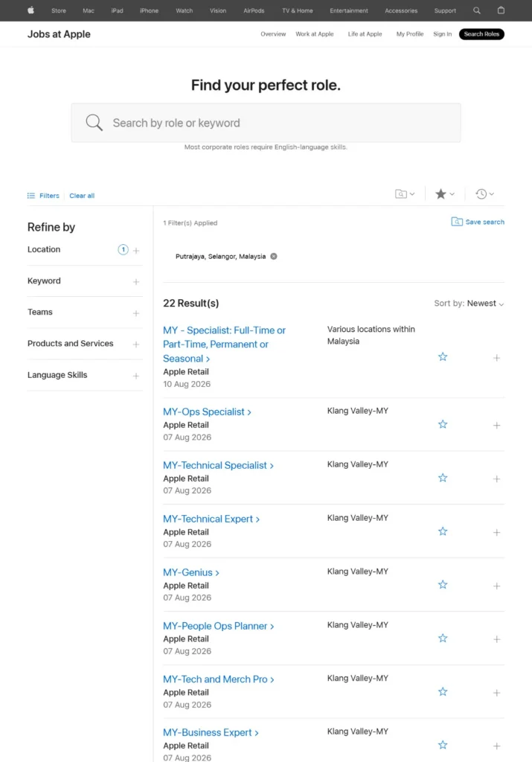Expand MY-Technical Specialist details plus
The height and width of the screenshot is (762, 532).
496,478
